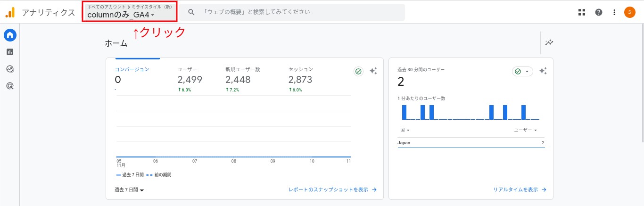Open Reports from the bar chart sidebar icon

pyautogui.click(x=10, y=52)
